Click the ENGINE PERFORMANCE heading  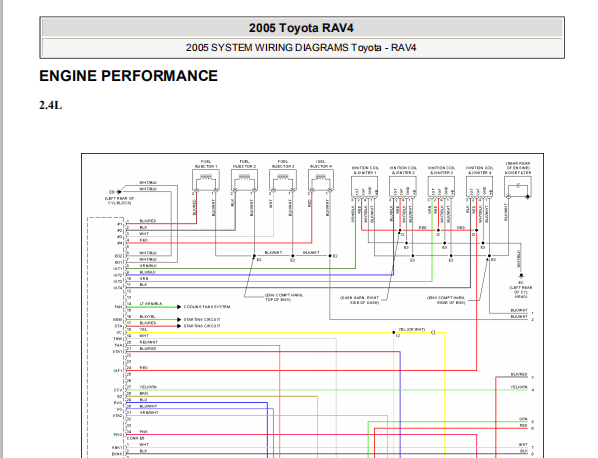click(129, 76)
